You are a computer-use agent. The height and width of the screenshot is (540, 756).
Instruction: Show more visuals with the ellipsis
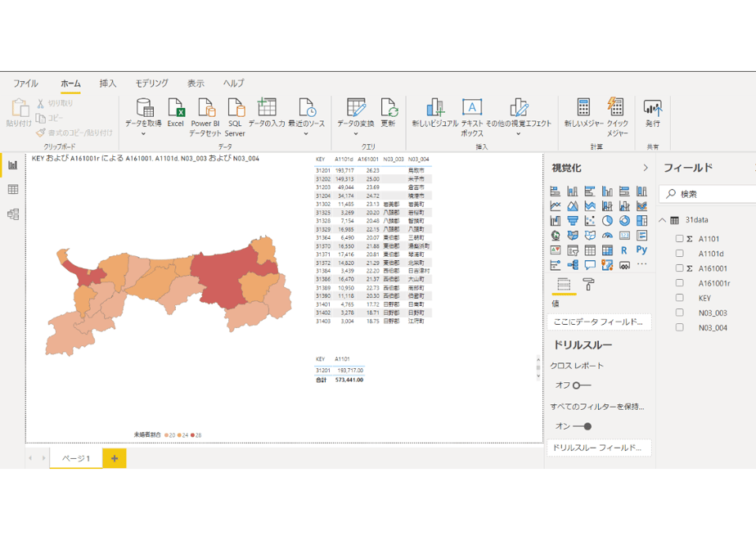(x=641, y=264)
